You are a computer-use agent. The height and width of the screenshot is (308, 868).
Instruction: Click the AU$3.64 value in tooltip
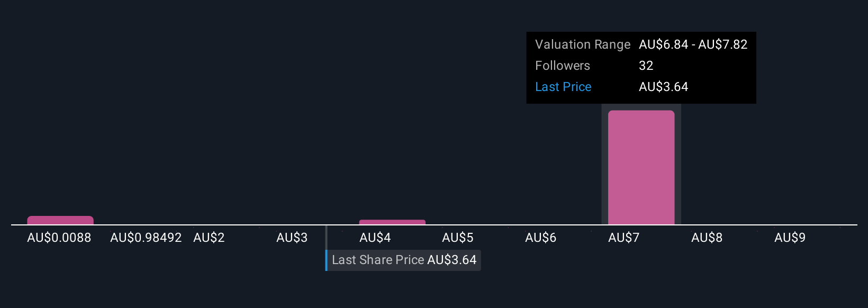tap(664, 87)
